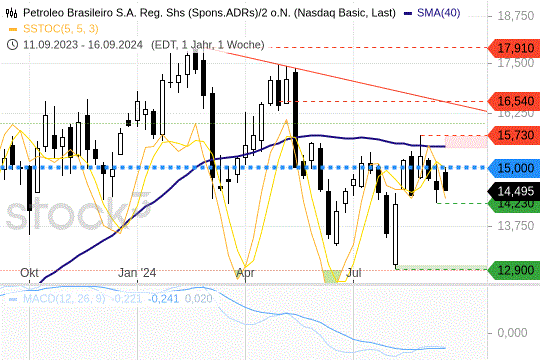Screen dimensions: 540x360
Task: Click the Jan '24 time axis label
Action: coord(137,273)
